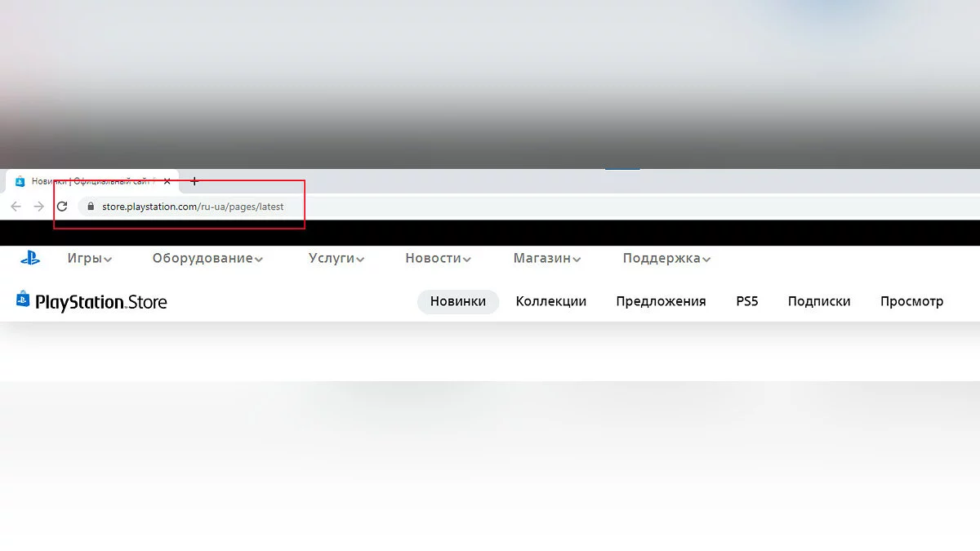Open the Коллекции store tab
This screenshot has height=551, width=980.
point(551,301)
